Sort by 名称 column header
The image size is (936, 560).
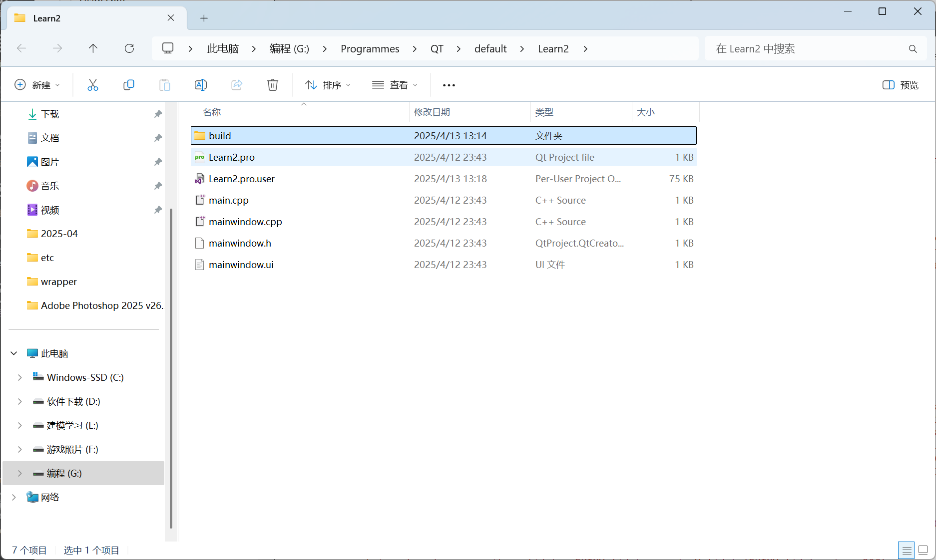point(300,112)
